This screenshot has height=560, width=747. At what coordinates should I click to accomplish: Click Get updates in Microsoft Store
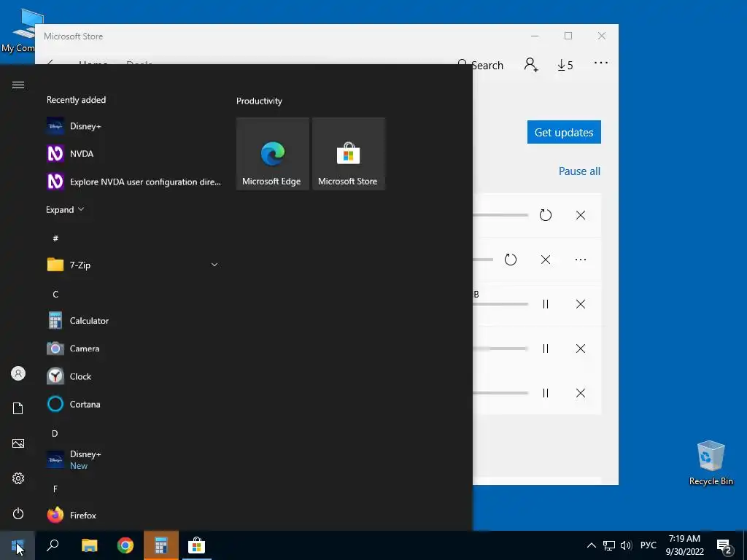(x=564, y=132)
